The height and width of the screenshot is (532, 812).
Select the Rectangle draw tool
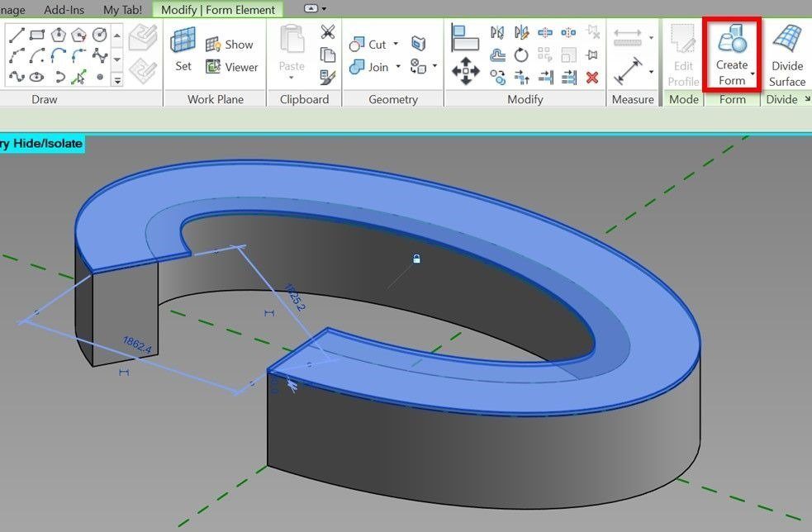[36, 35]
